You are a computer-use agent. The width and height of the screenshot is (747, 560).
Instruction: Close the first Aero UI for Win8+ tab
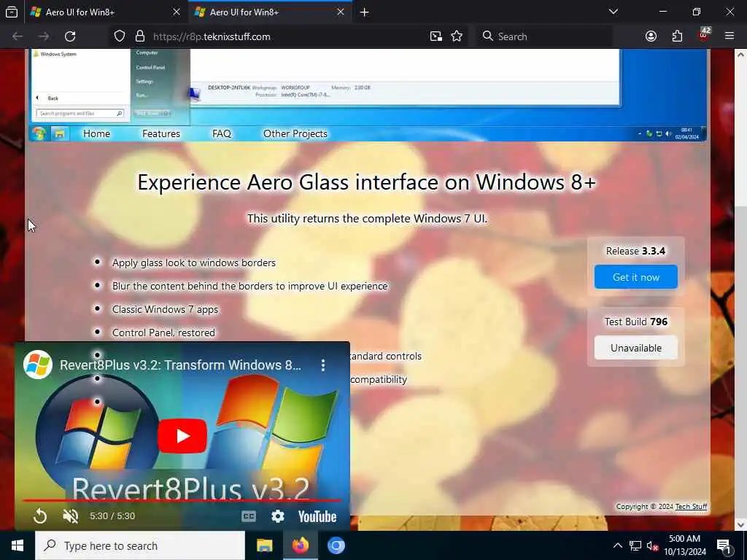pyautogui.click(x=177, y=12)
